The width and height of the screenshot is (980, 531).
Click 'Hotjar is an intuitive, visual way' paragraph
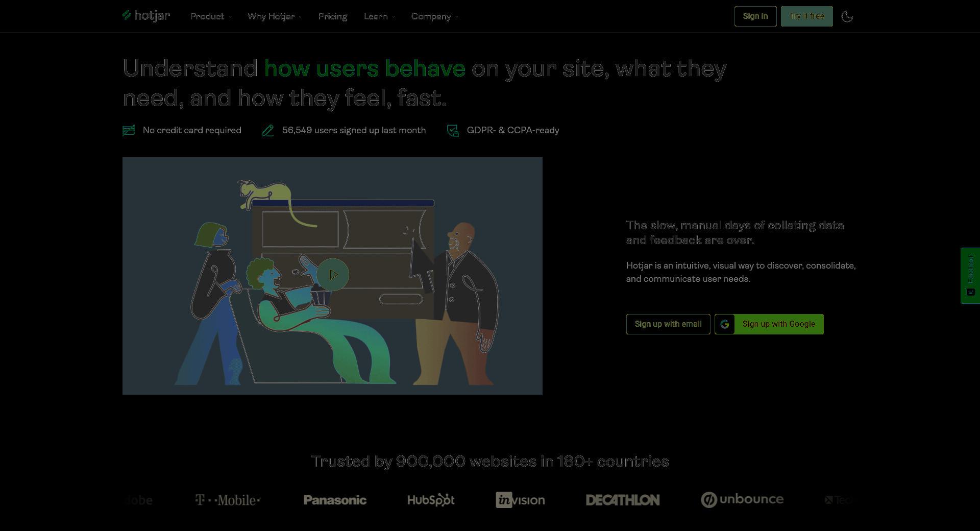tap(741, 272)
